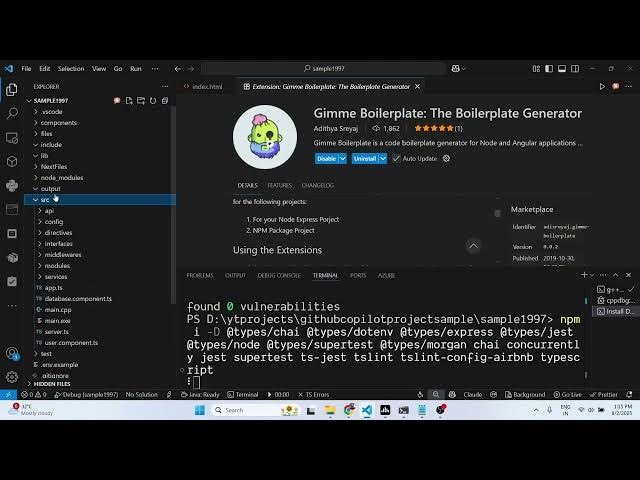Refresh the explorer tree

(x=153, y=101)
